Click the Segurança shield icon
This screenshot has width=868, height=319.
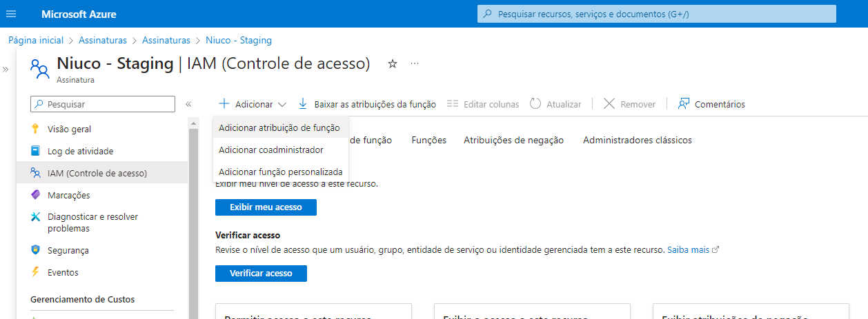(x=36, y=250)
